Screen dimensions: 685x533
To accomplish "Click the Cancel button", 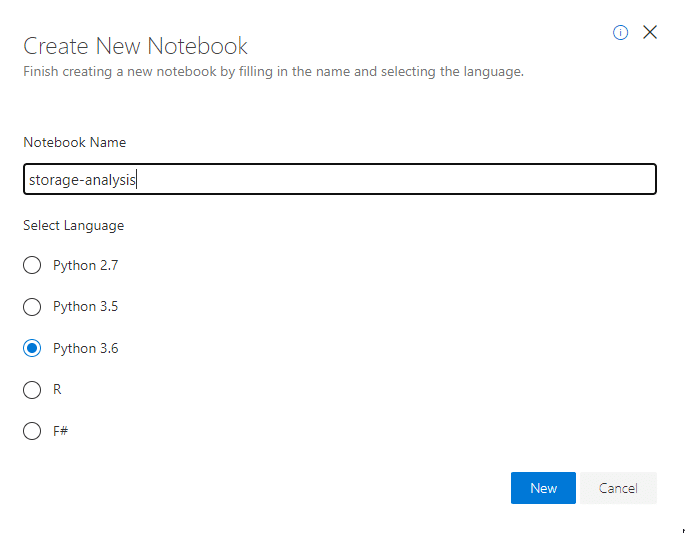I will click(x=618, y=488).
